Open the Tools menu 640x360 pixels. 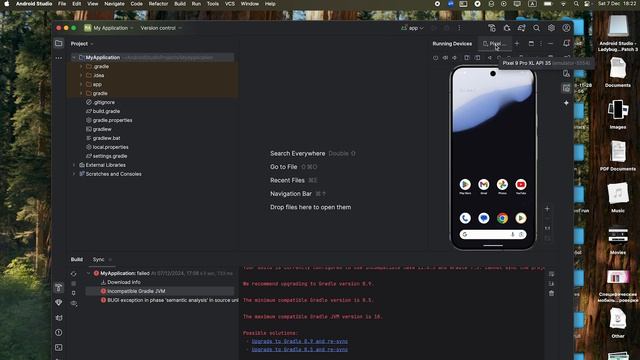pyautogui.click(x=213, y=4)
